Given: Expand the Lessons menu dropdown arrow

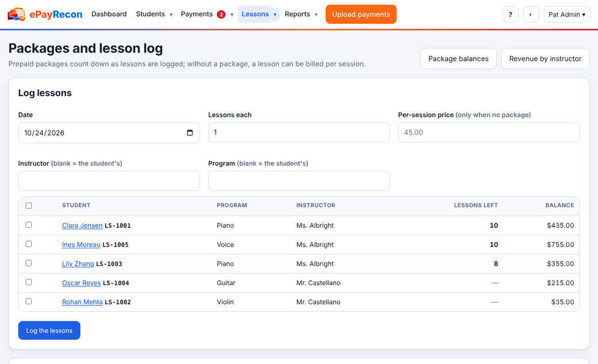Looking at the screenshot, I should [x=275, y=15].
